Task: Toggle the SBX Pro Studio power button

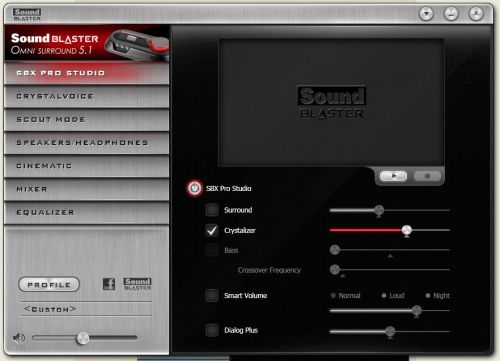Action: point(195,188)
